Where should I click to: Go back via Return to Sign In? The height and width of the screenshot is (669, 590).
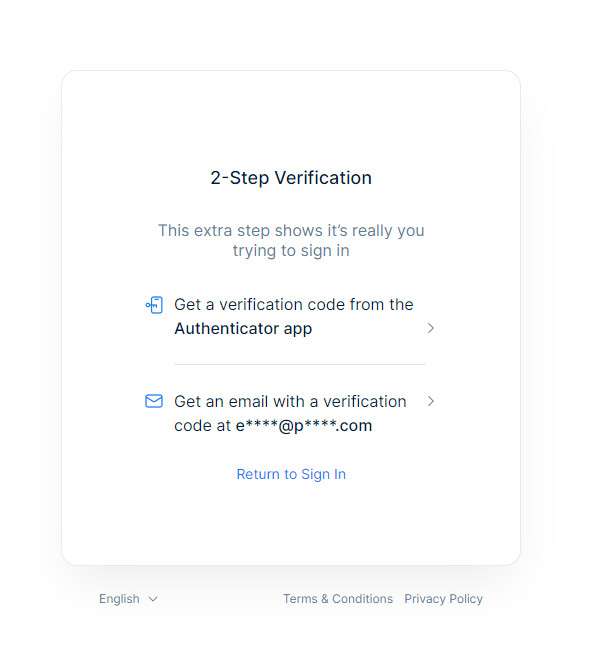click(291, 474)
